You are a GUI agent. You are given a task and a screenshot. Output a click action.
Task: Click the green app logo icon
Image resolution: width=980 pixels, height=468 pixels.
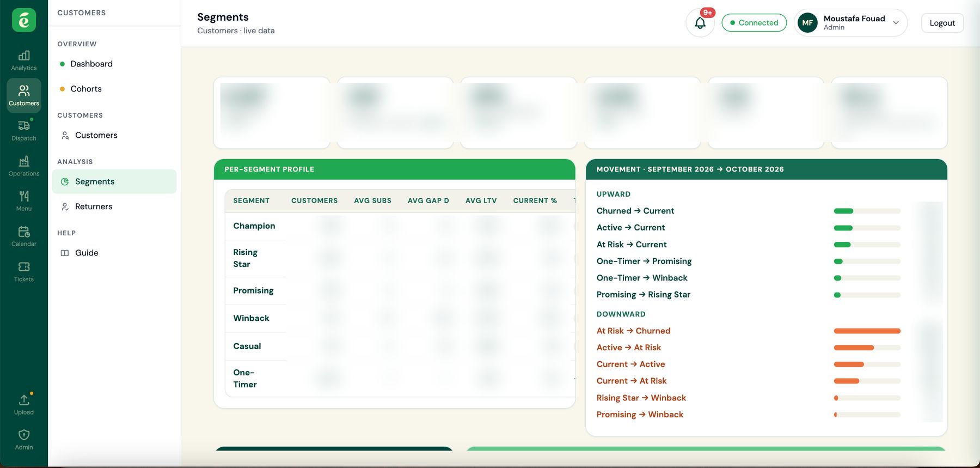(24, 20)
